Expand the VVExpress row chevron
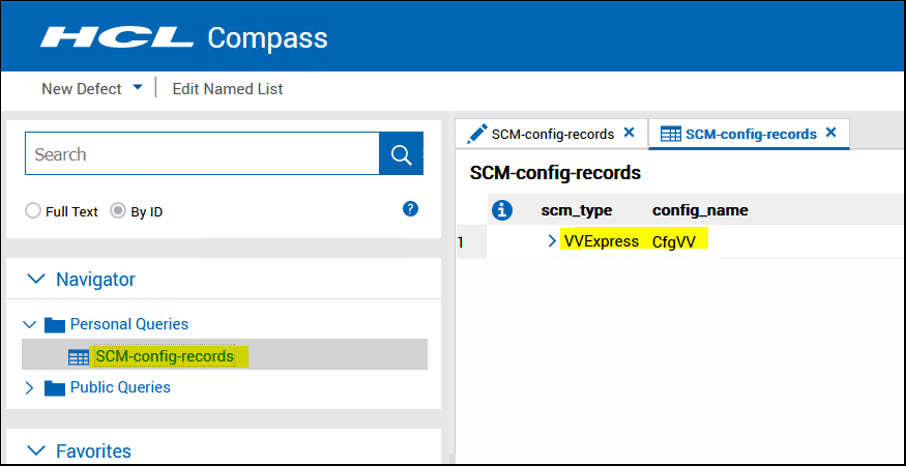This screenshot has width=906, height=466. point(552,241)
